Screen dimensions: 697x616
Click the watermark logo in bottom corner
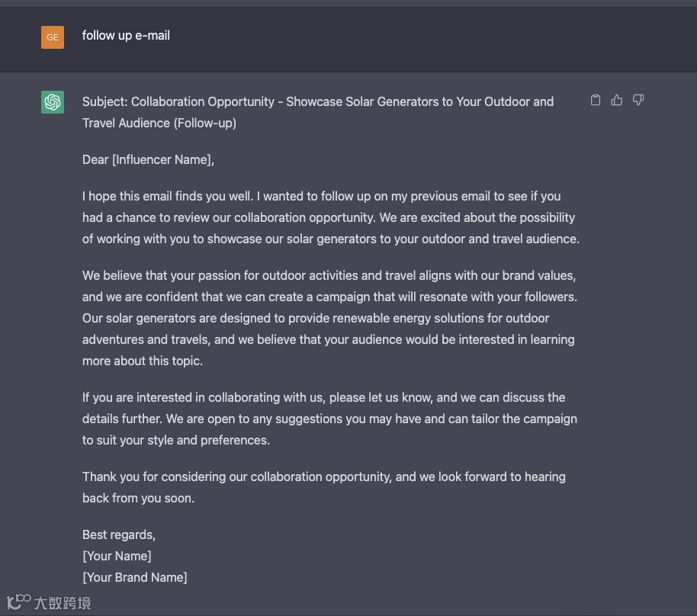pos(18,602)
